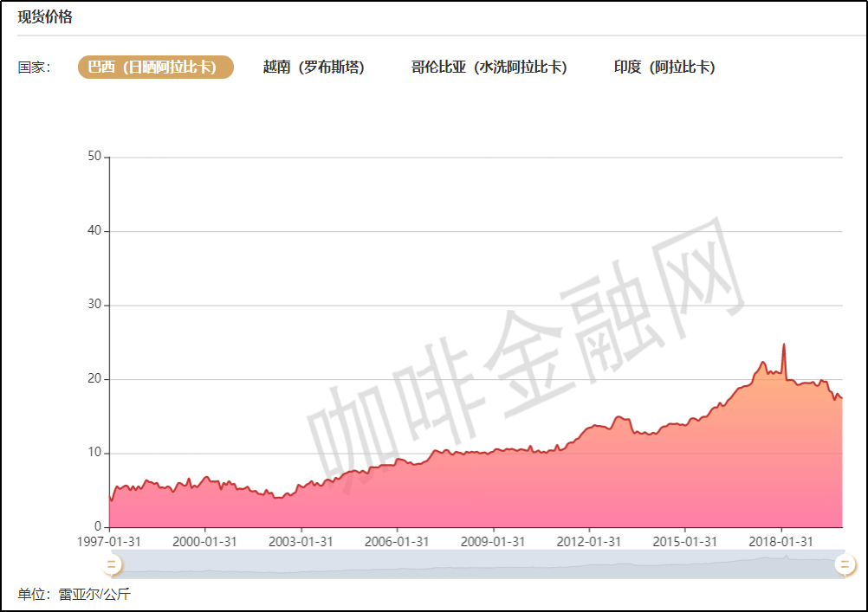Click y-axis value 50

point(94,157)
